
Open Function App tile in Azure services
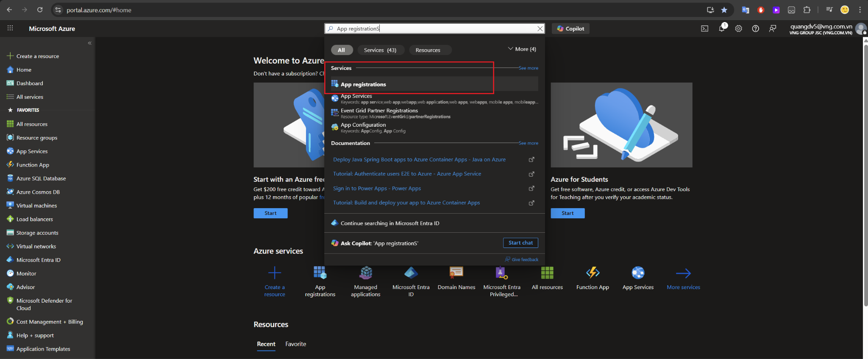(x=593, y=278)
